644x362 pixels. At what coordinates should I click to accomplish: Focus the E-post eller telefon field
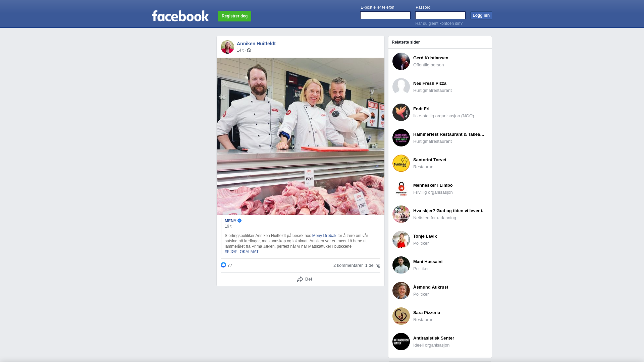click(385, 15)
